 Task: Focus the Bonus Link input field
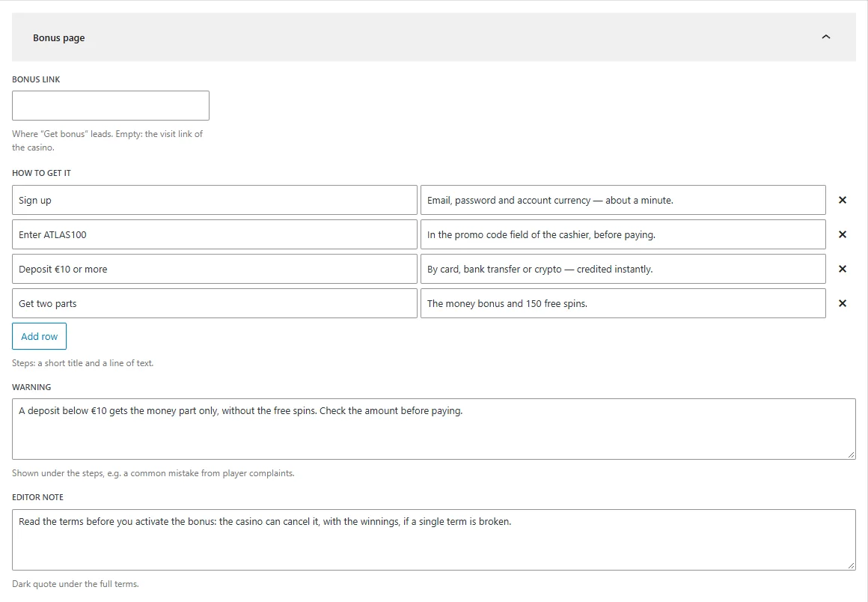tap(111, 106)
